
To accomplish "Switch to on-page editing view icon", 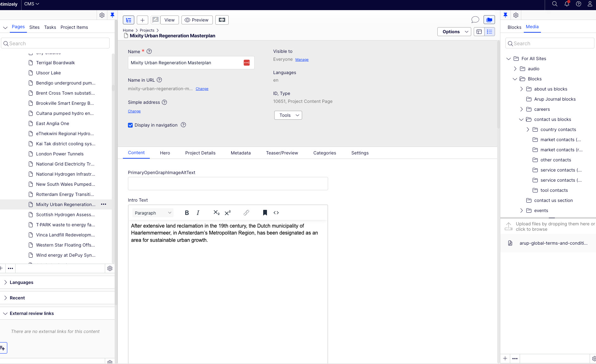I will click(479, 32).
